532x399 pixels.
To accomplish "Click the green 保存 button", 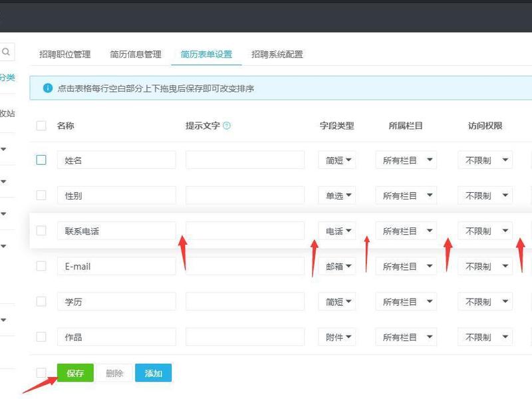I will point(75,373).
